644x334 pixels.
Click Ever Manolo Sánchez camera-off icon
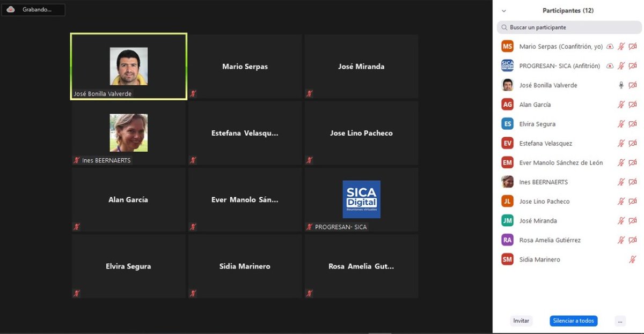633,162
